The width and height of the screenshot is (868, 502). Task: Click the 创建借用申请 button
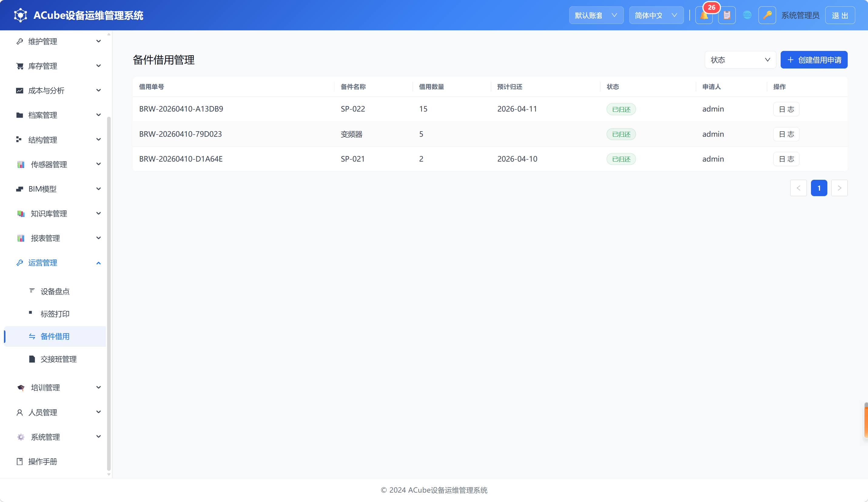point(814,60)
